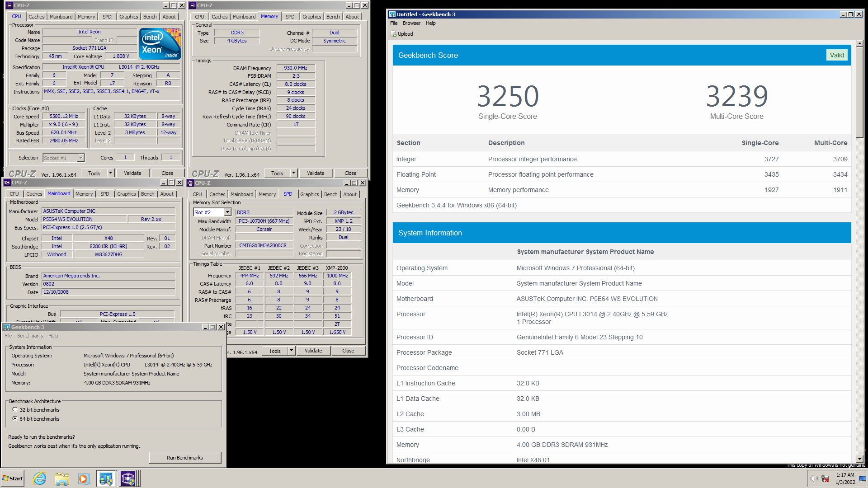Image resolution: width=868 pixels, height=488 pixels.
Task: Open Internet Explorer from the taskbar
Action: (40, 478)
